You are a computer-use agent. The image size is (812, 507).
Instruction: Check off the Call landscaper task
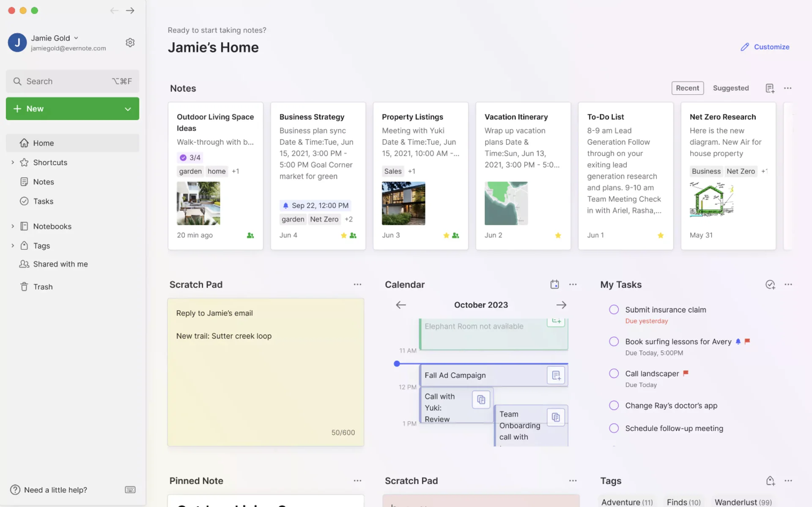point(614,373)
